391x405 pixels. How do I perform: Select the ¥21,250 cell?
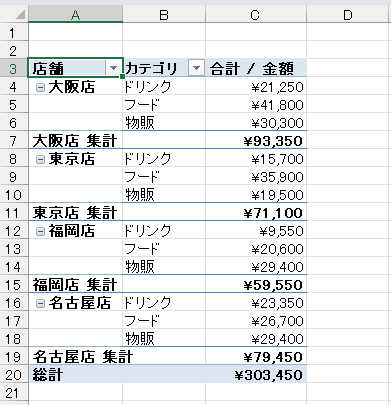(256, 87)
